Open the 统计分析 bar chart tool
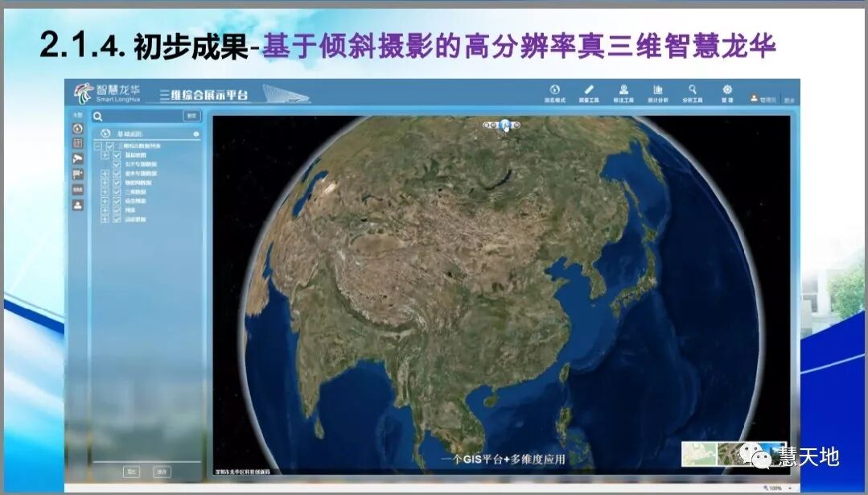The height and width of the screenshot is (495, 868). coord(658,93)
